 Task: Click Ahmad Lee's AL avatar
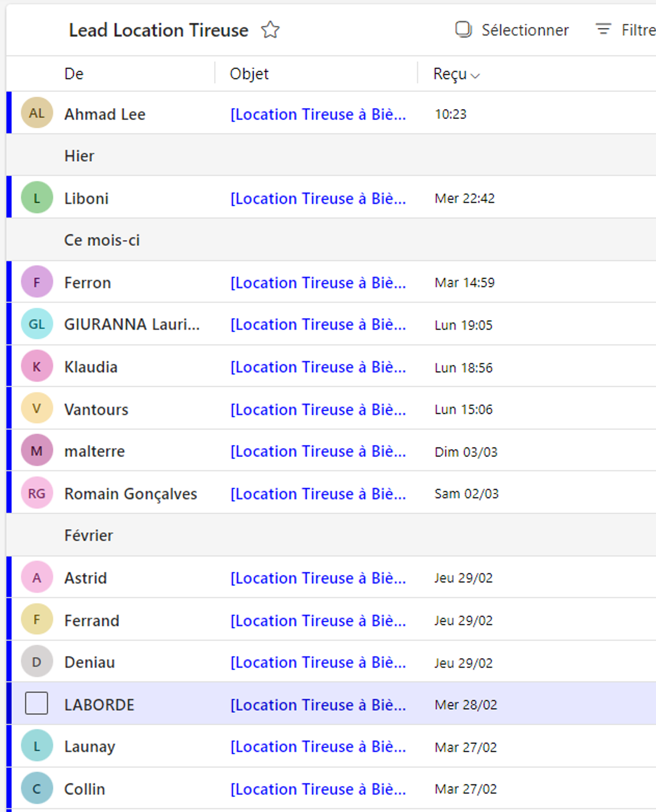[x=37, y=113]
